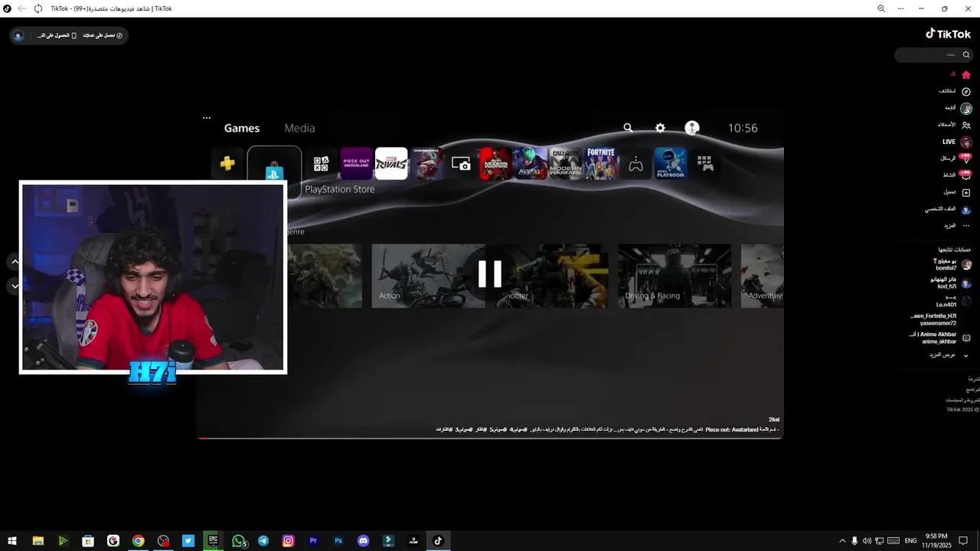Go to next video with down arrow
Screen dimensions: 980x551
coord(15,286)
